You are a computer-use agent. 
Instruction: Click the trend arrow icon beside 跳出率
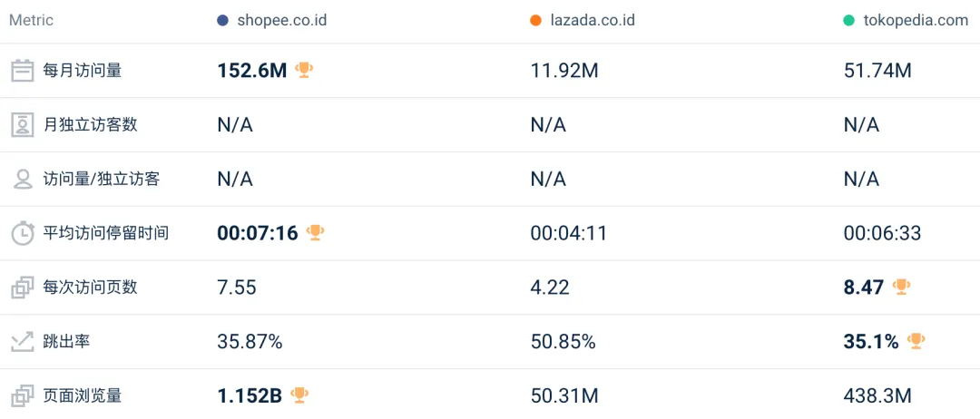[x=23, y=342]
